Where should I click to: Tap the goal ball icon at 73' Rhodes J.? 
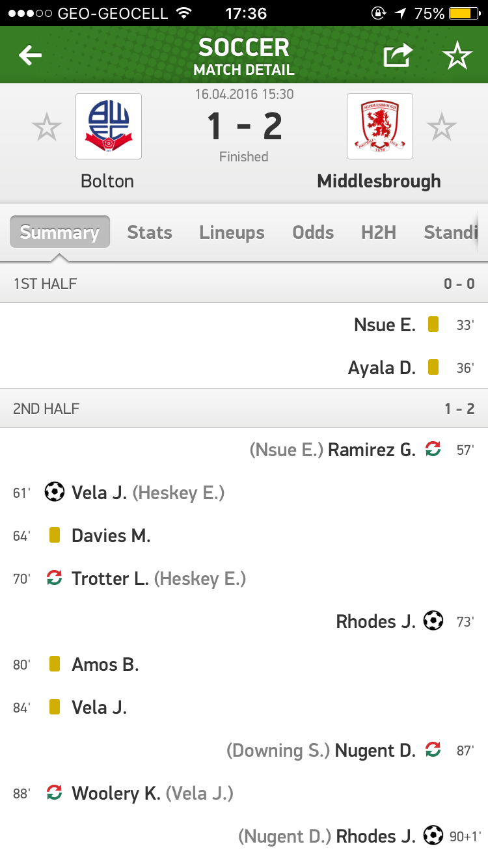(433, 621)
